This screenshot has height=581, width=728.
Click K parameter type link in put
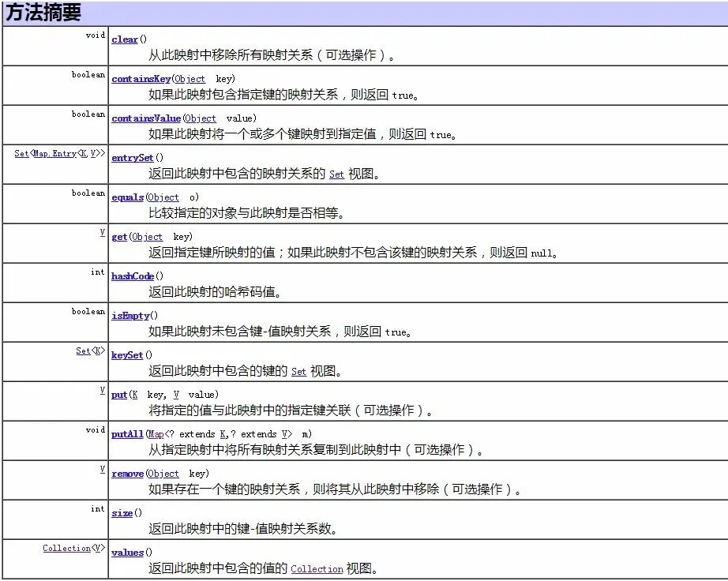(135, 395)
